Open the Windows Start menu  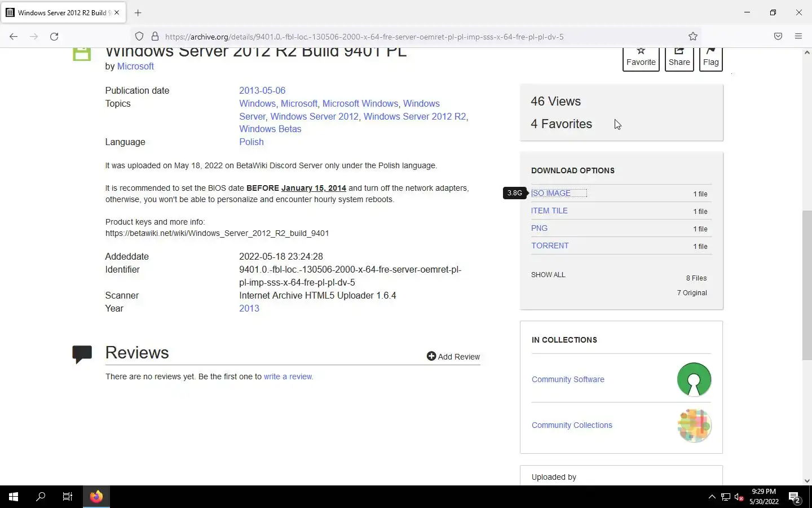(x=14, y=497)
